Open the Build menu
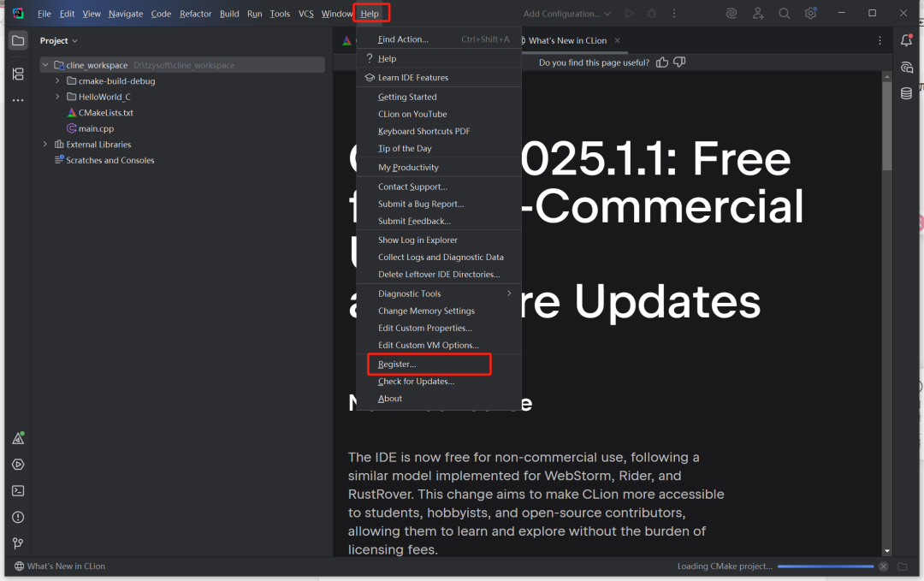This screenshot has height=581, width=924. [229, 14]
